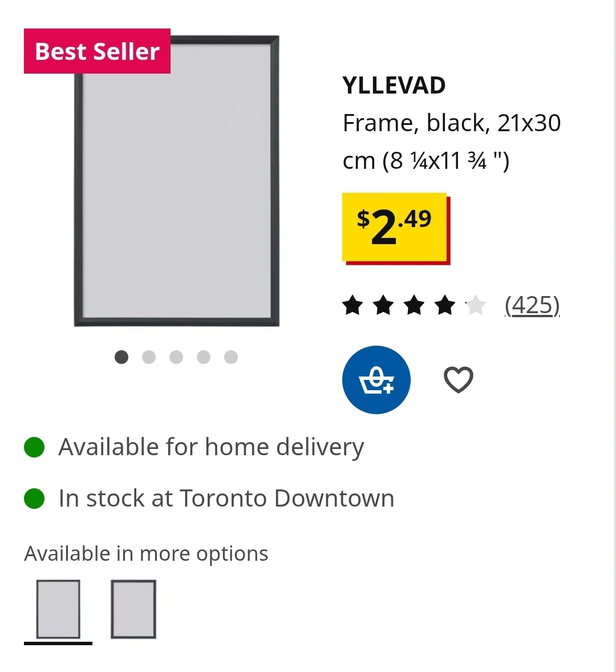Viewport: 616px width, 672px height.
Task: Open the 425 customer reviews link
Action: click(532, 306)
